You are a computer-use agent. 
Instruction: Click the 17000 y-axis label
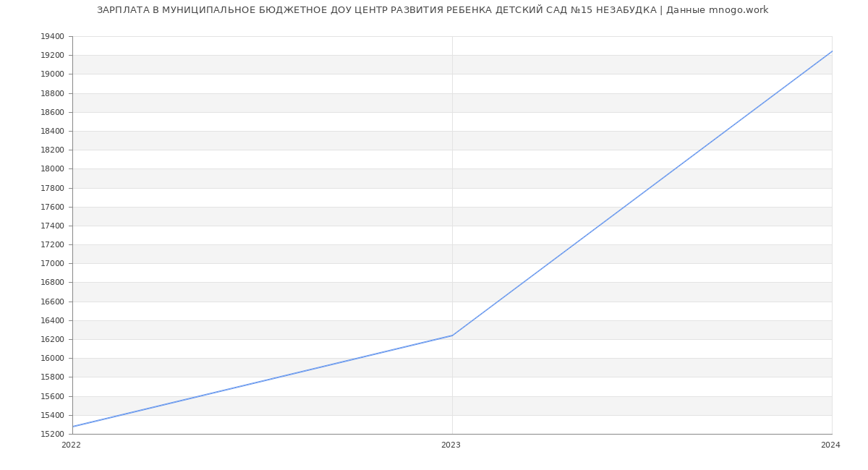pyautogui.click(x=52, y=263)
